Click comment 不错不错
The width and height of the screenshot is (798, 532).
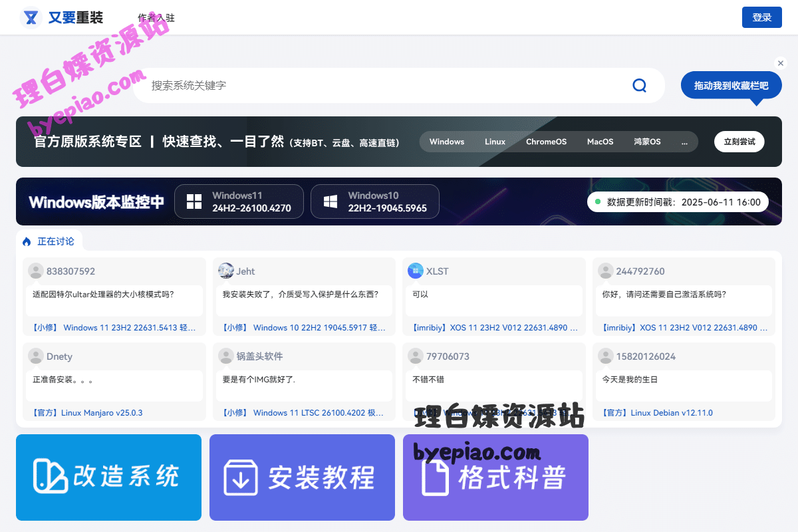428,379
